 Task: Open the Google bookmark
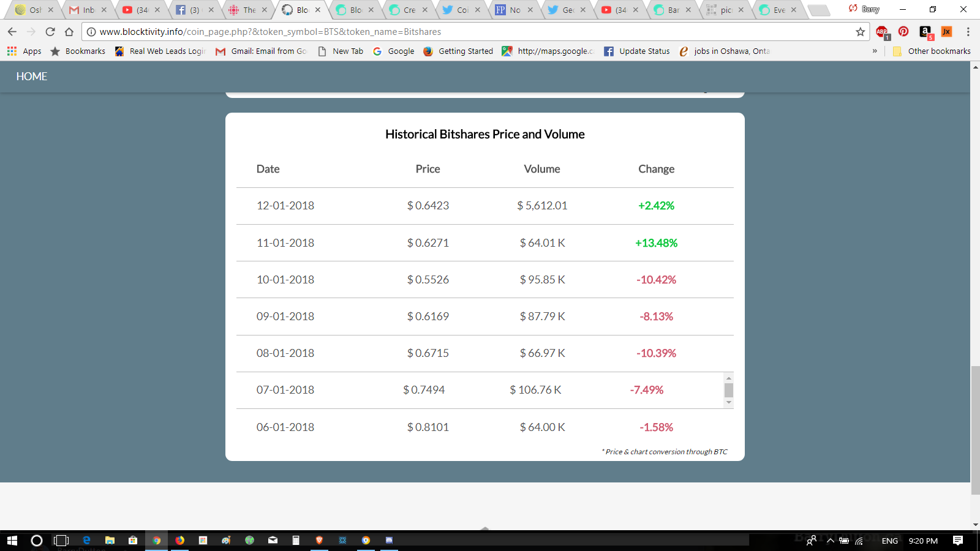click(394, 51)
